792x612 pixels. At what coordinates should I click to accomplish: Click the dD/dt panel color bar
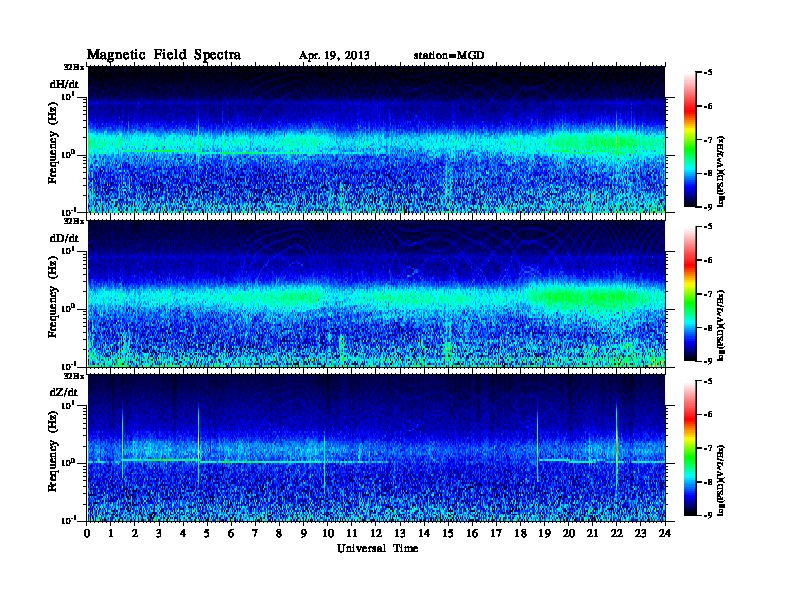pyautogui.click(x=690, y=294)
